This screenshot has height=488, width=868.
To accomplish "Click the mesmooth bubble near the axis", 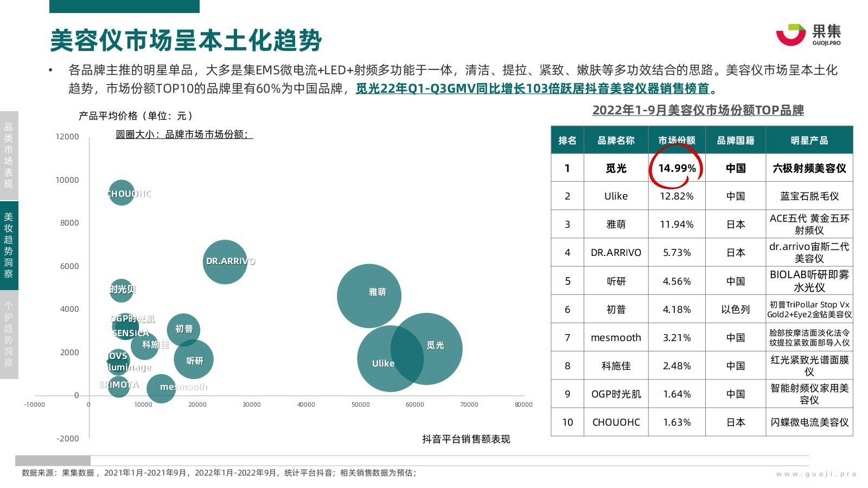I will [162, 388].
